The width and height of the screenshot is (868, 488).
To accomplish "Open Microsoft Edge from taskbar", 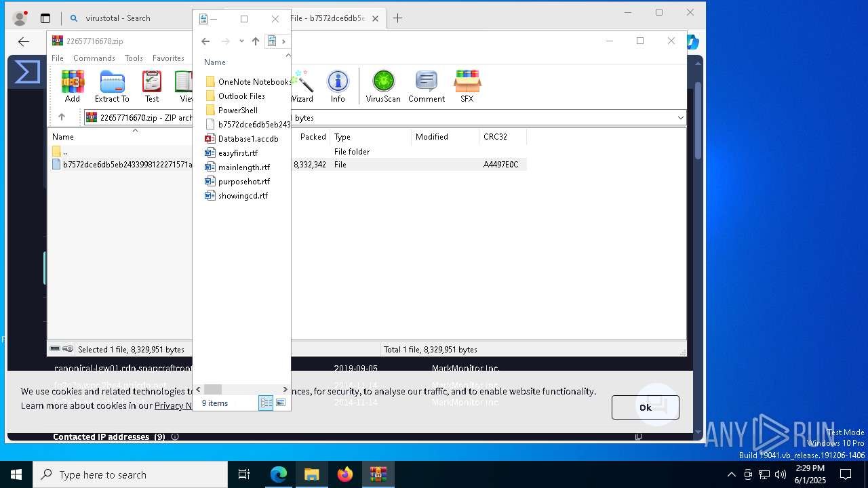I will click(x=279, y=474).
